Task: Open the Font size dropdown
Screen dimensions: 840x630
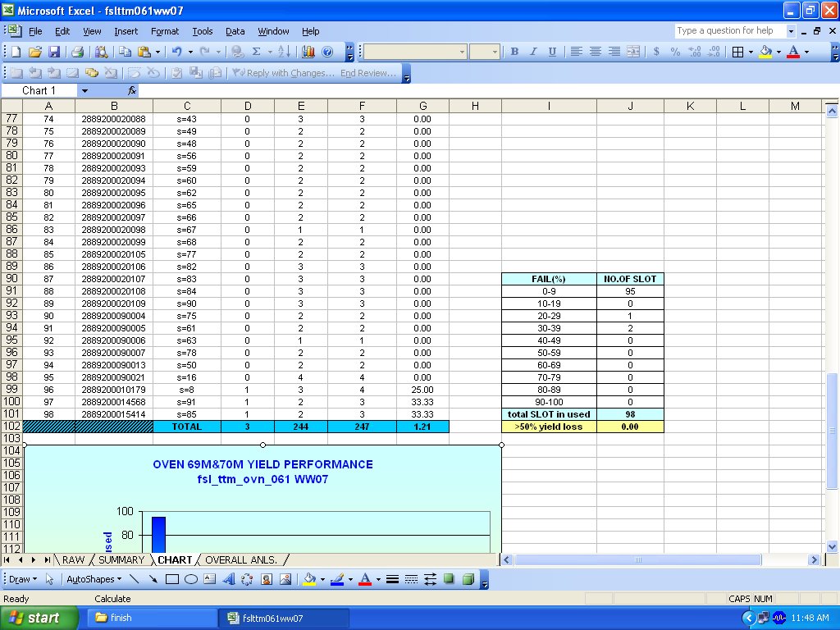Action: pyautogui.click(x=495, y=52)
